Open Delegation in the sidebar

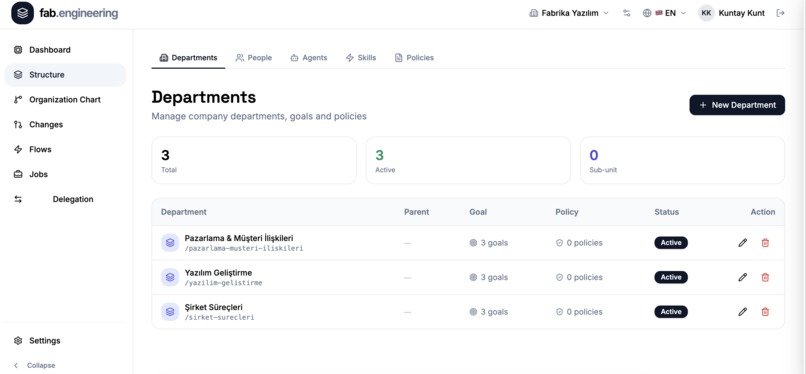[x=65, y=199]
